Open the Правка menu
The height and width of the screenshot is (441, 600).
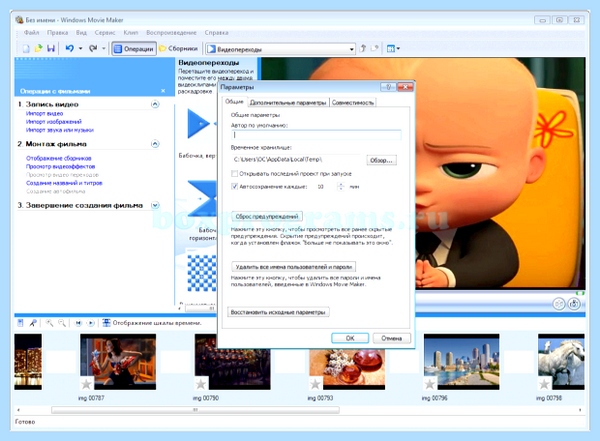click(57, 33)
